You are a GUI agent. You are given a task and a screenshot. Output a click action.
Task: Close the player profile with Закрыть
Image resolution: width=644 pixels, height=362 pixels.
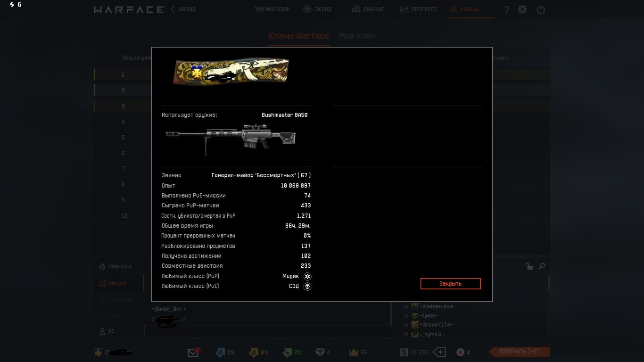tap(450, 284)
